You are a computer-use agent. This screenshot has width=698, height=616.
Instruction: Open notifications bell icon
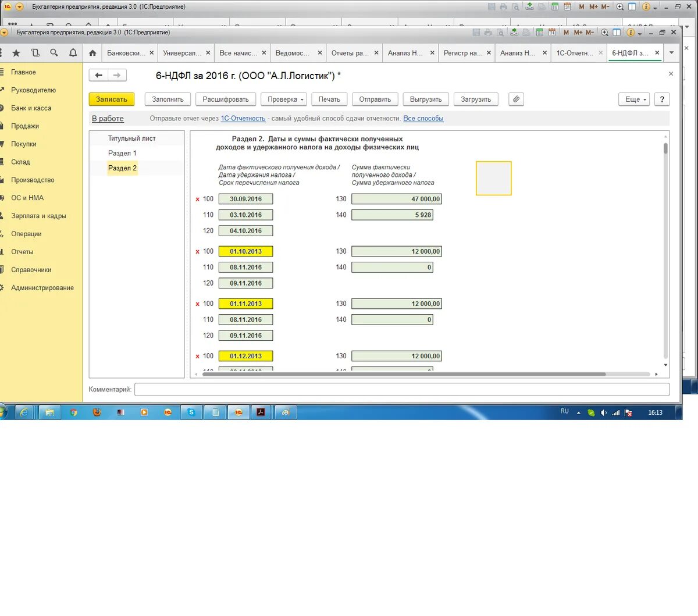73,53
